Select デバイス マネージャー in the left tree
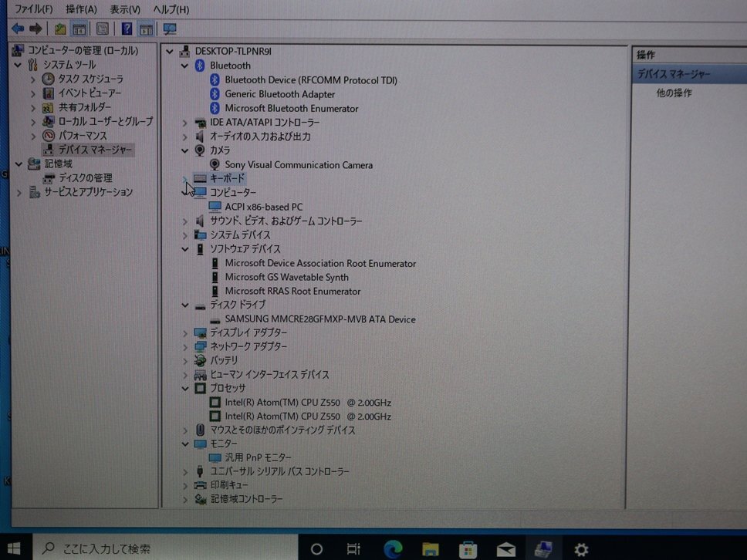This screenshot has height=560, width=747. coord(95,150)
